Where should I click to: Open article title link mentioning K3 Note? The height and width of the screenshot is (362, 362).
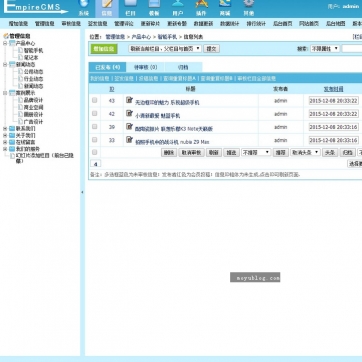(174, 129)
